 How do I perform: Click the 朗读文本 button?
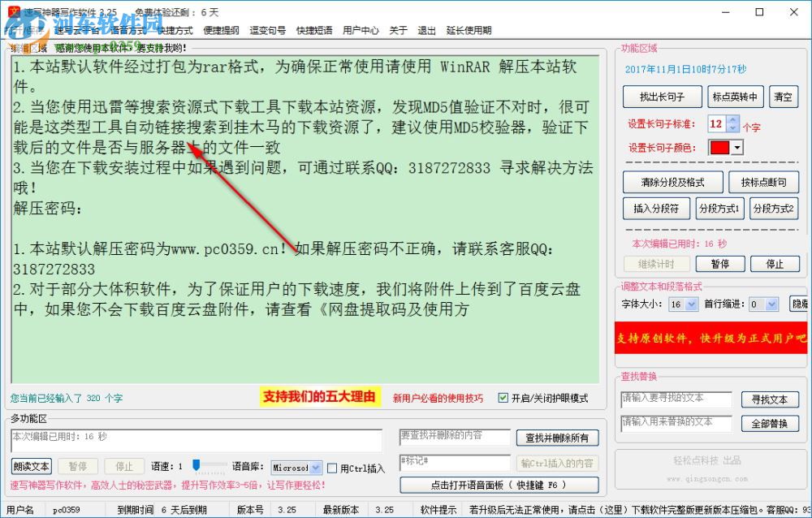click(31, 466)
